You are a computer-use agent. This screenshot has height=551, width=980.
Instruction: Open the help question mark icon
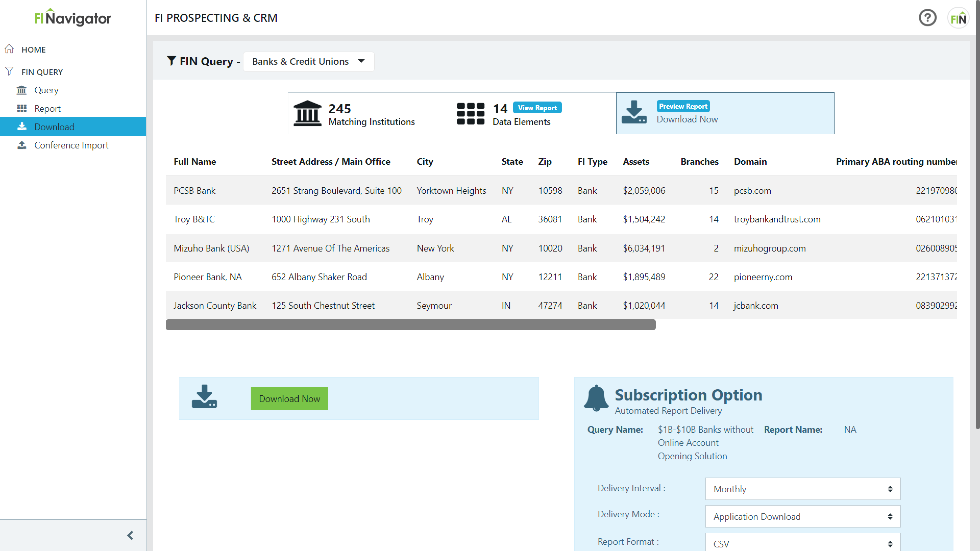(927, 18)
